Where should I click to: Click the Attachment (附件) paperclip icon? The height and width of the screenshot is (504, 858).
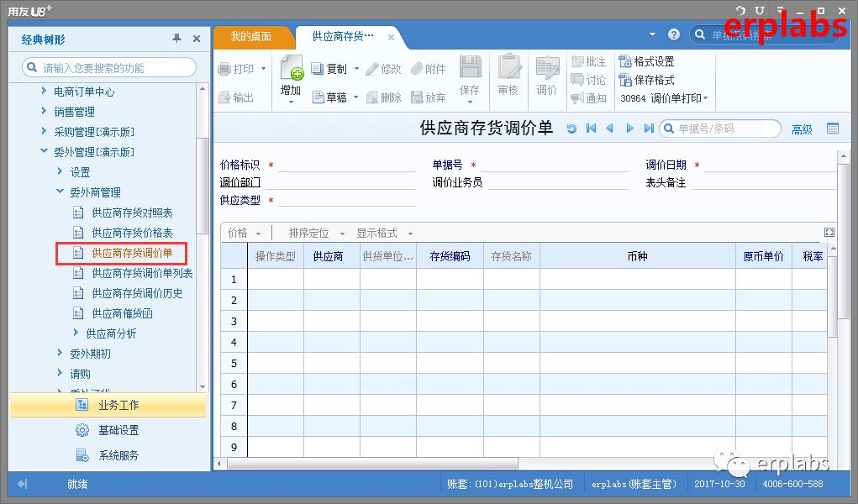tap(417, 69)
